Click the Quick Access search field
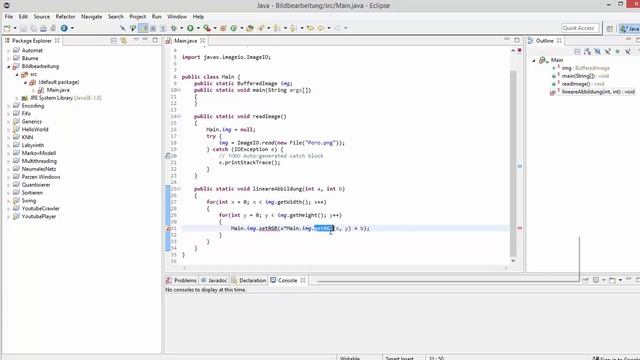The height and width of the screenshot is (360, 640). point(580,28)
